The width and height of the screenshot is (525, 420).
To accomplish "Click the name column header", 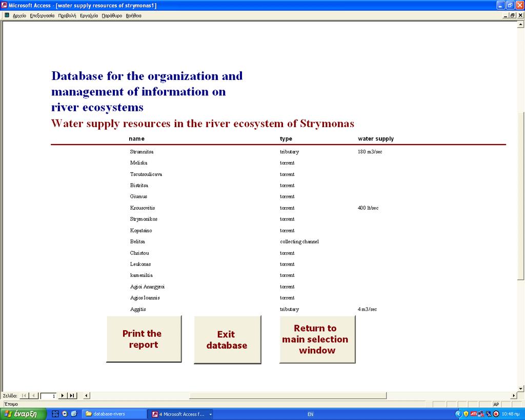I will tap(136, 138).
